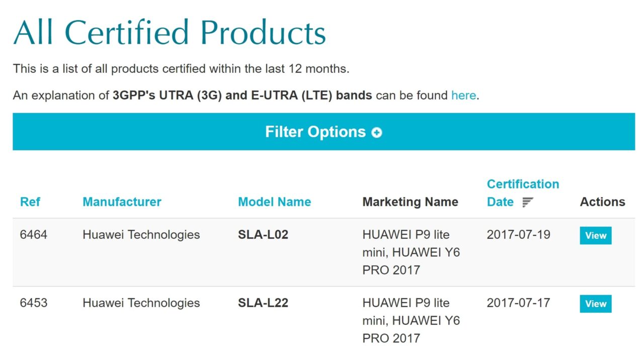The width and height of the screenshot is (644, 362).
Task: Click Huawei Technologies in row 6464
Action: [x=141, y=234]
